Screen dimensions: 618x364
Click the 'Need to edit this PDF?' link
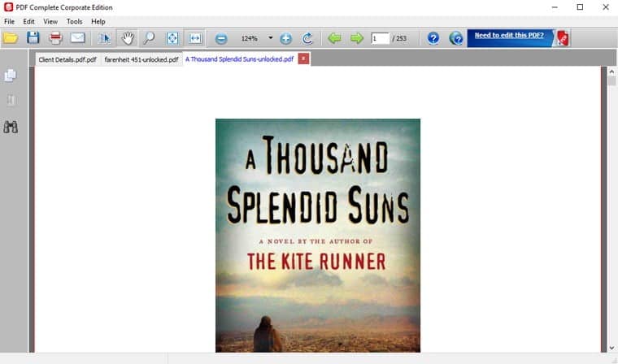point(509,36)
